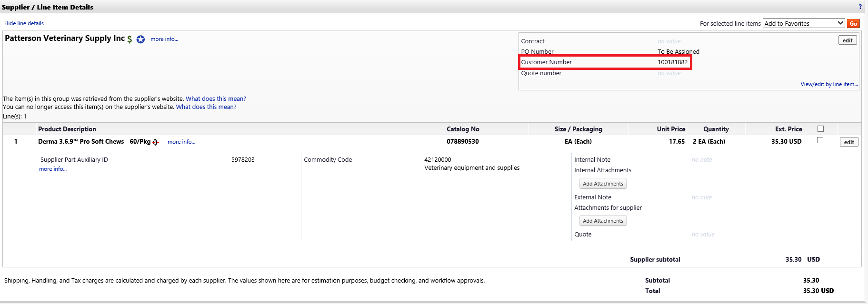Open more info next to Patterson Veterinary Supply
Image resolution: width=868 pixels, height=304 pixels.
click(164, 39)
